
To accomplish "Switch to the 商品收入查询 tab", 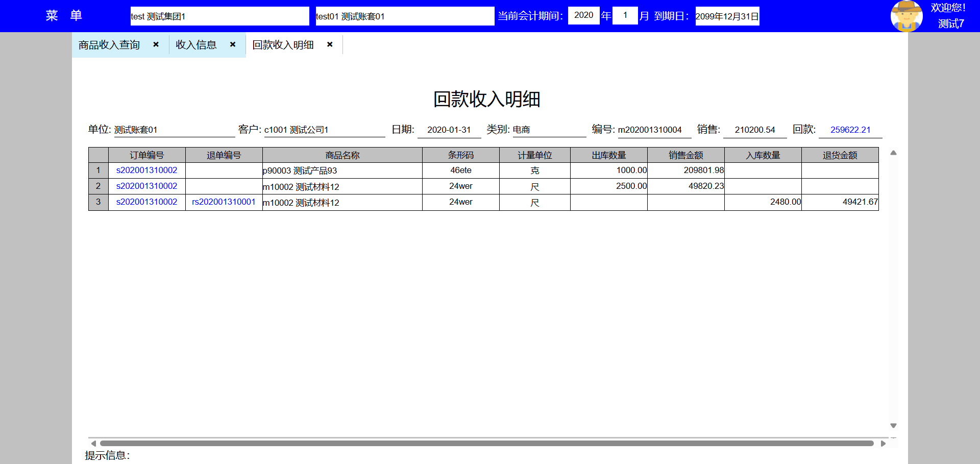I will (109, 45).
